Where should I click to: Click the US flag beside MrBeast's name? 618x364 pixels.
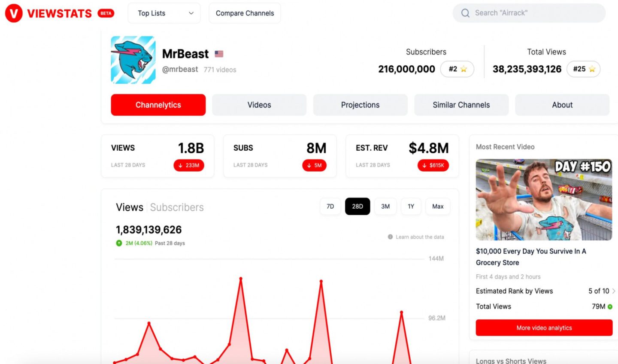coord(219,54)
